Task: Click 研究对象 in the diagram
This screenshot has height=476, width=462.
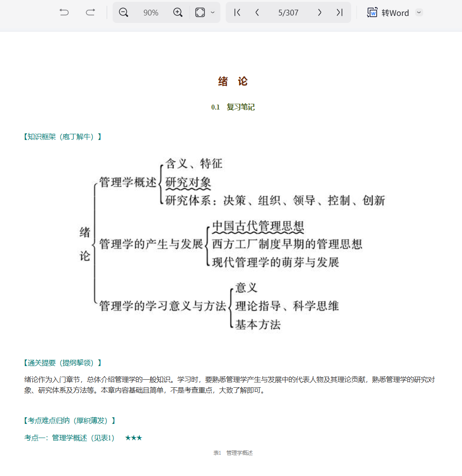Action: point(188,182)
